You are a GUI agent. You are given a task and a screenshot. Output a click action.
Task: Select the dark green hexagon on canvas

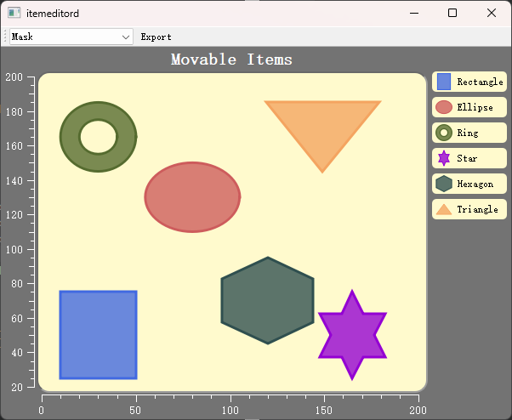pyautogui.click(x=268, y=300)
